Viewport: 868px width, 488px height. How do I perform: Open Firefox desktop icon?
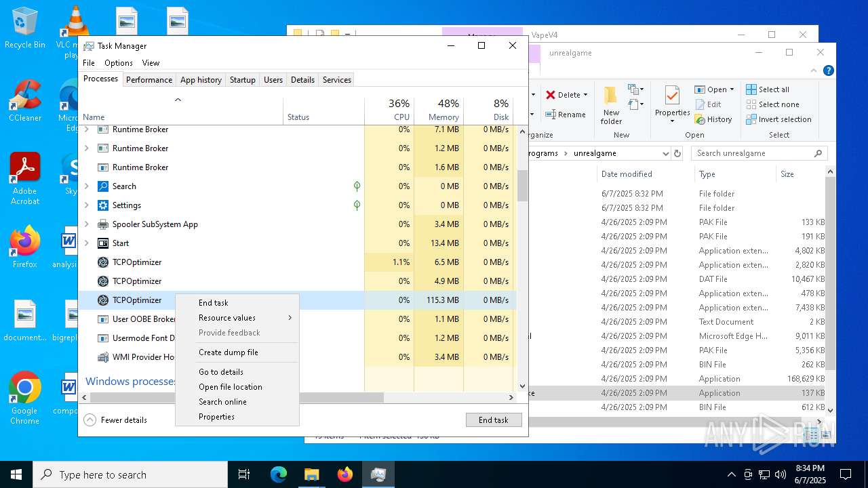tap(24, 247)
